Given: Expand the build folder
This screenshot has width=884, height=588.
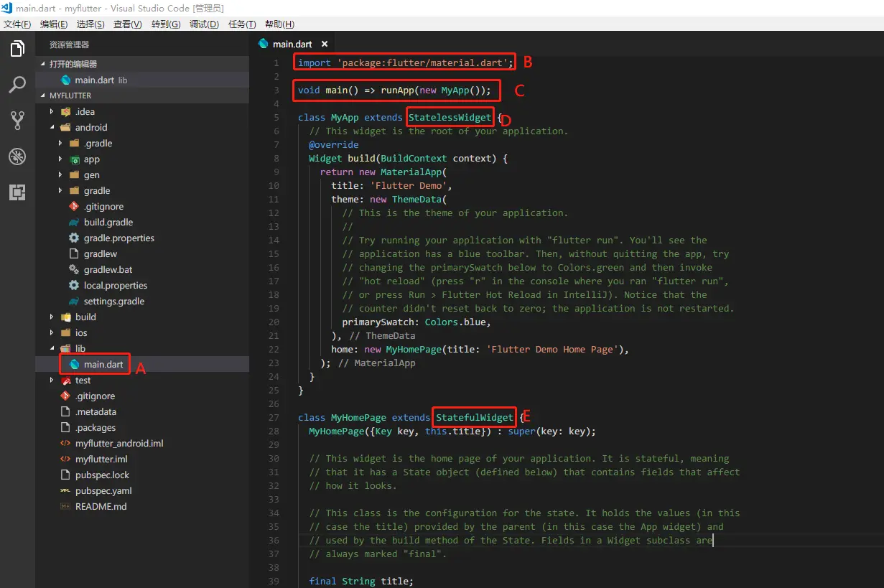Looking at the screenshot, I should [x=52, y=317].
